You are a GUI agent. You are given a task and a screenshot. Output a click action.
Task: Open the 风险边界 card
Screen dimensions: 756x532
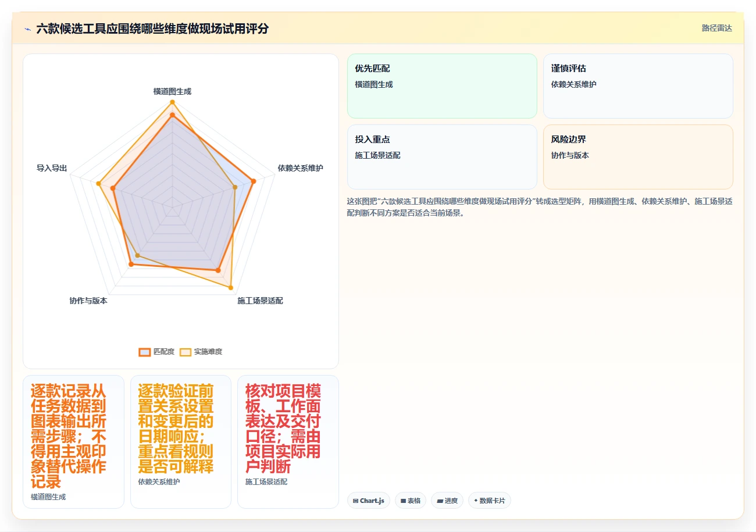[638, 157]
